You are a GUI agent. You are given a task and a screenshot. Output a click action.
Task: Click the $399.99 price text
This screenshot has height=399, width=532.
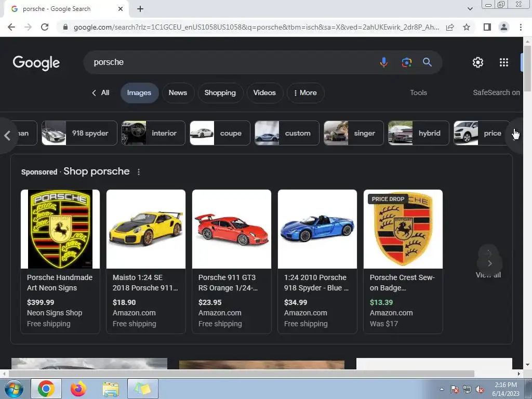[x=41, y=302]
